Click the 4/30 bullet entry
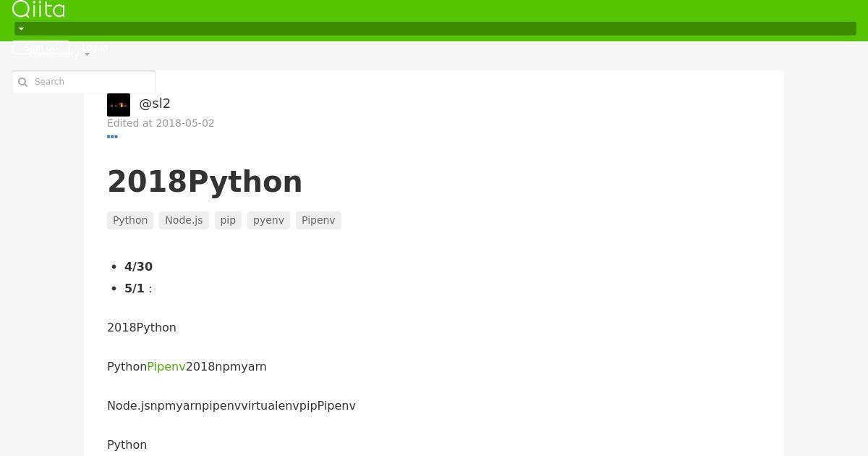The height and width of the screenshot is (456, 868). coord(138,266)
